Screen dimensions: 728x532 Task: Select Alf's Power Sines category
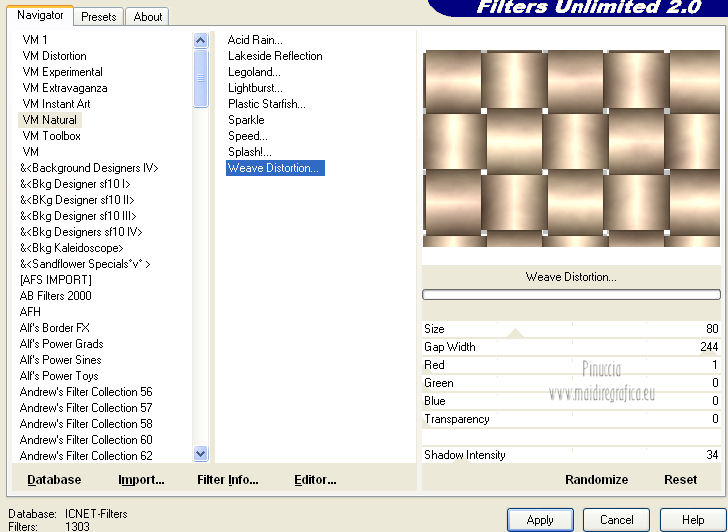tap(60, 360)
